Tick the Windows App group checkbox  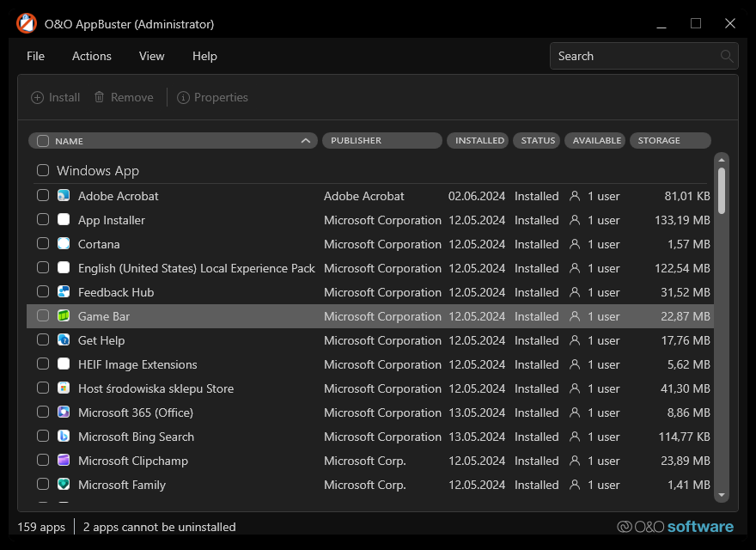point(43,170)
